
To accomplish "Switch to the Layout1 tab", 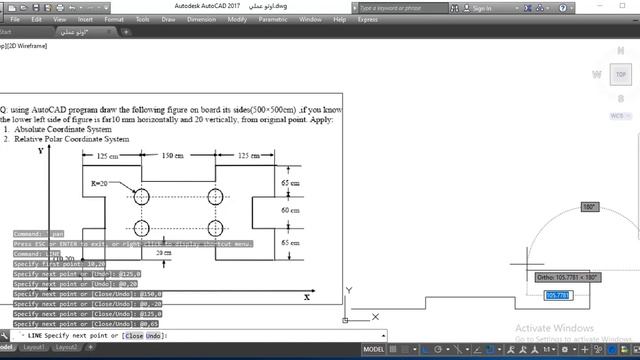I will point(33,347).
